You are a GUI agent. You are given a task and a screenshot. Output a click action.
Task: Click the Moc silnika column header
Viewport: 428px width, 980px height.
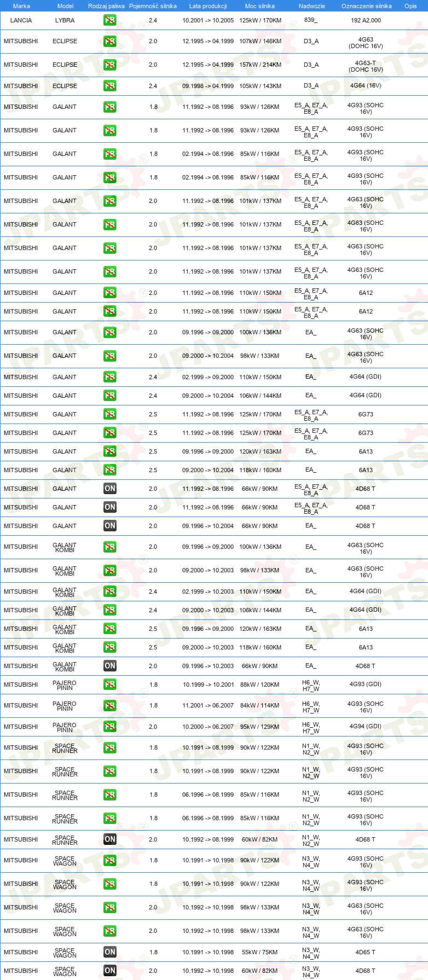point(260,6)
